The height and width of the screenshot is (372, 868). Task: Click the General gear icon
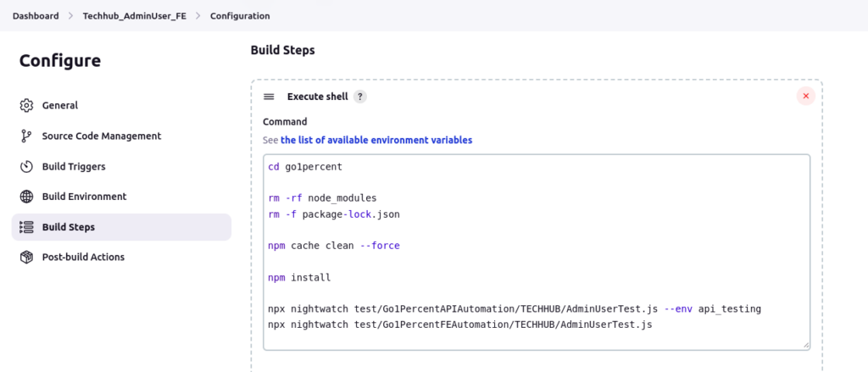[25, 106]
